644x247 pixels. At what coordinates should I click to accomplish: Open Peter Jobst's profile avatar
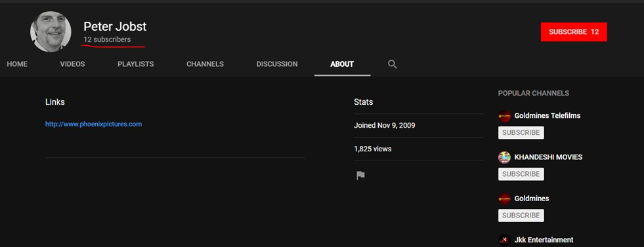click(x=51, y=31)
